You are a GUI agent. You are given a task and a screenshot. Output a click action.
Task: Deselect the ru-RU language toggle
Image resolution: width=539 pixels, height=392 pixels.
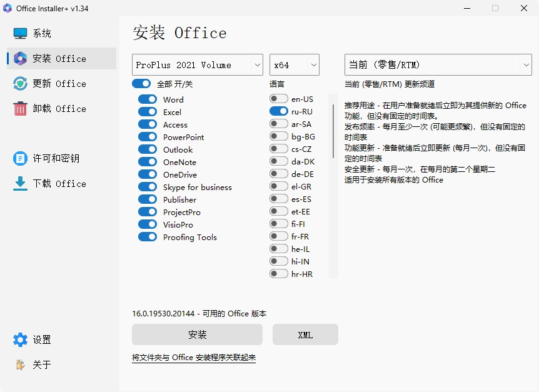pyautogui.click(x=278, y=111)
